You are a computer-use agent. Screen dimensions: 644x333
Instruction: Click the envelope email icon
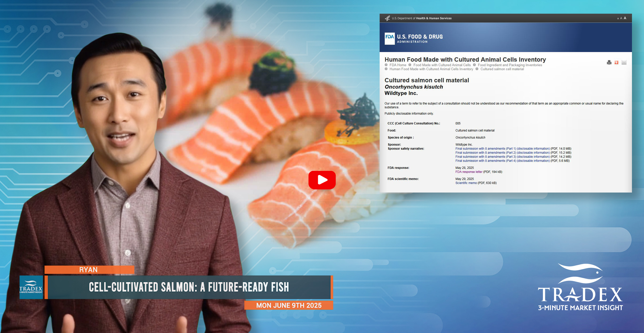(x=624, y=62)
